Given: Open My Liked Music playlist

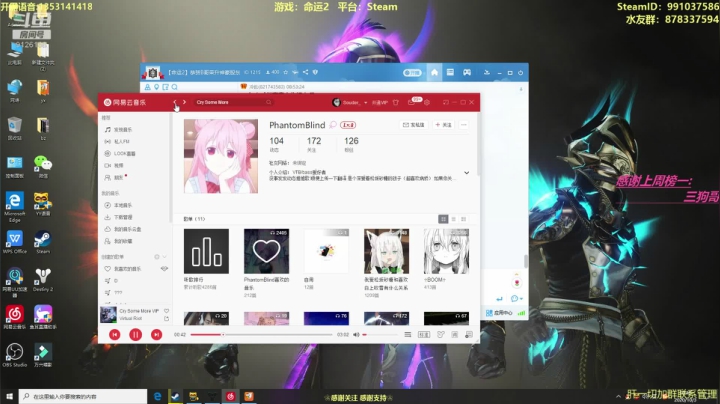Looking at the screenshot, I should [x=130, y=269].
